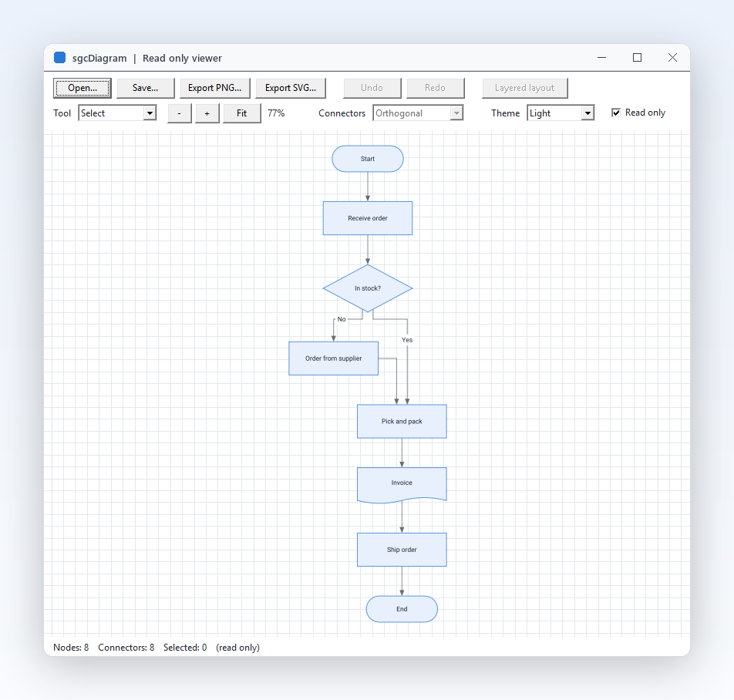The width and height of the screenshot is (734, 700).
Task: Click the disabled Undo button
Action: 372,88
